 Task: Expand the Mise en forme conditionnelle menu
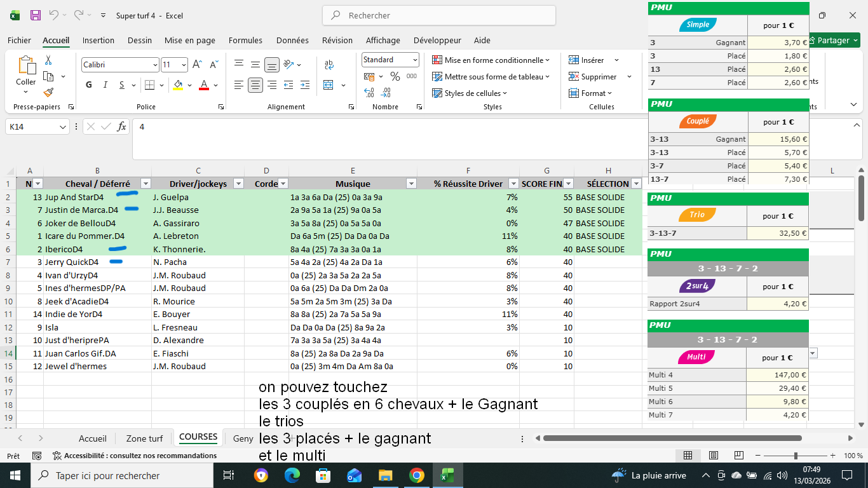[x=491, y=60]
